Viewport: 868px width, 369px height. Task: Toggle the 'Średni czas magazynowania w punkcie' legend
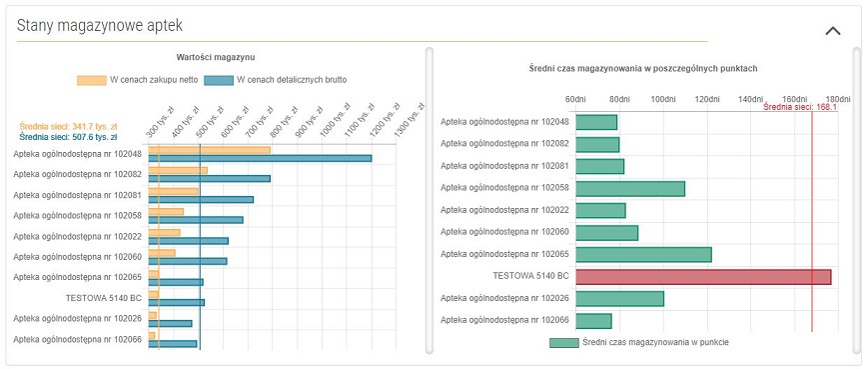639,342
